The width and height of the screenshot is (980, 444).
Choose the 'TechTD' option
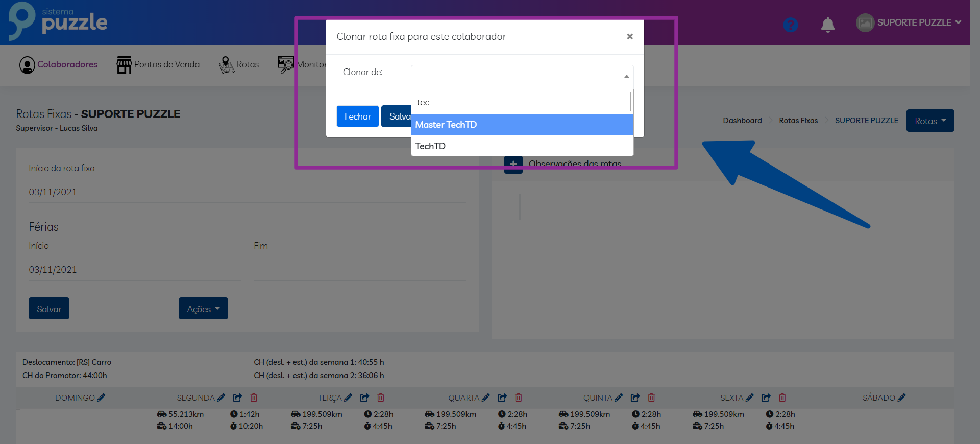click(x=522, y=146)
